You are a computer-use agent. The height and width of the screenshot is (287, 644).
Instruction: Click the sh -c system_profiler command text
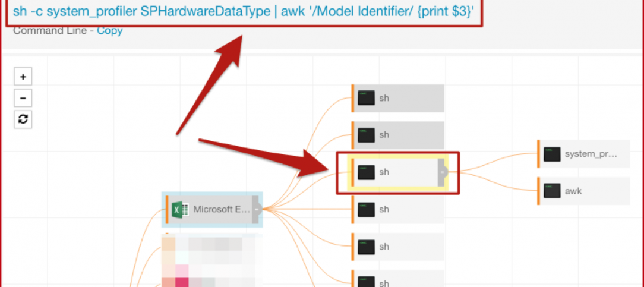click(242, 12)
